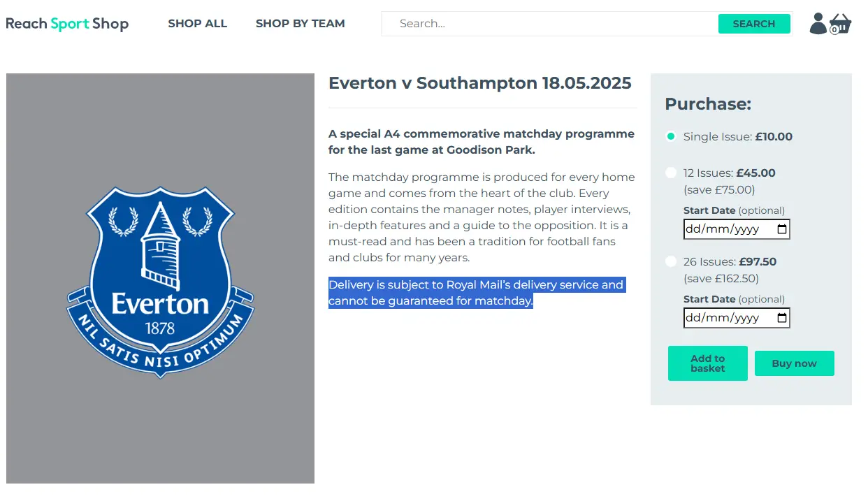Select the 26 Issues £97.50 option
Image resolution: width=868 pixels, height=501 pixels.
[x=671, y=261]
